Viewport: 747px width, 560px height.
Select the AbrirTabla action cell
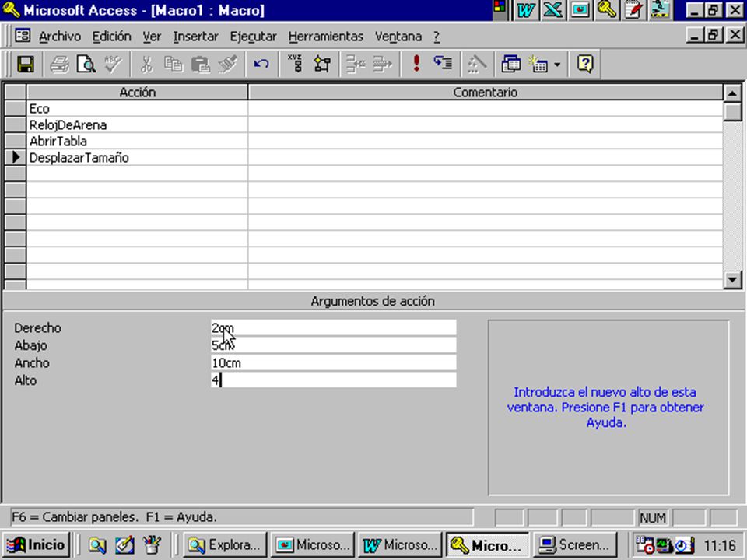137,141
